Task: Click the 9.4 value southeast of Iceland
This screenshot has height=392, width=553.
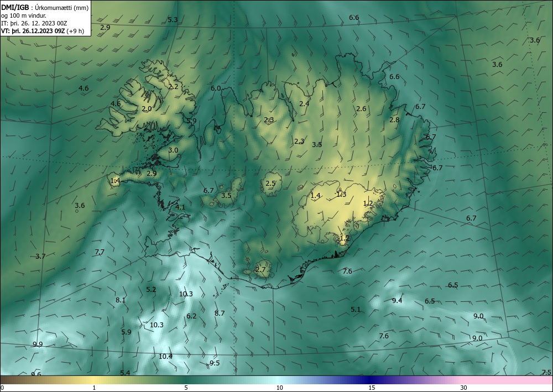Action: (397, 300)
